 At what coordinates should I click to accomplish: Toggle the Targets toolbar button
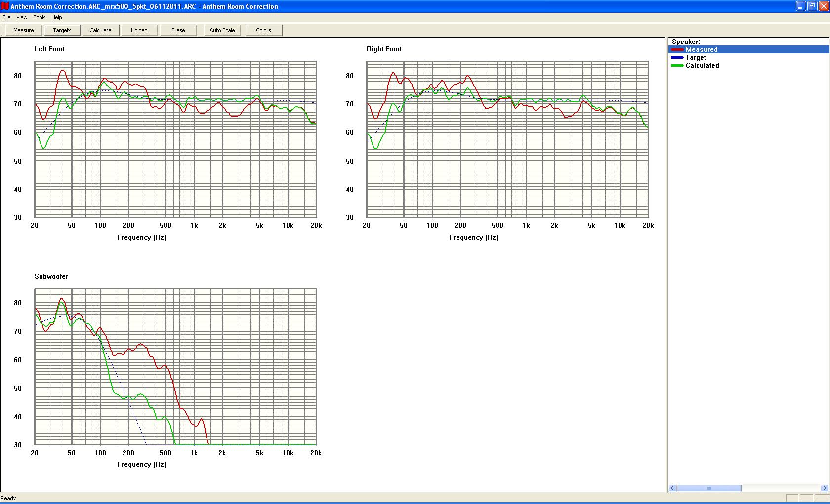click(x=62, y=30)
